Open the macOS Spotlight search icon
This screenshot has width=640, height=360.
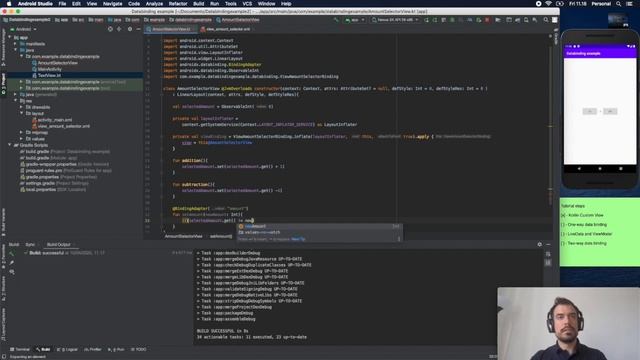pyautogui.click(x=619, y=4)
